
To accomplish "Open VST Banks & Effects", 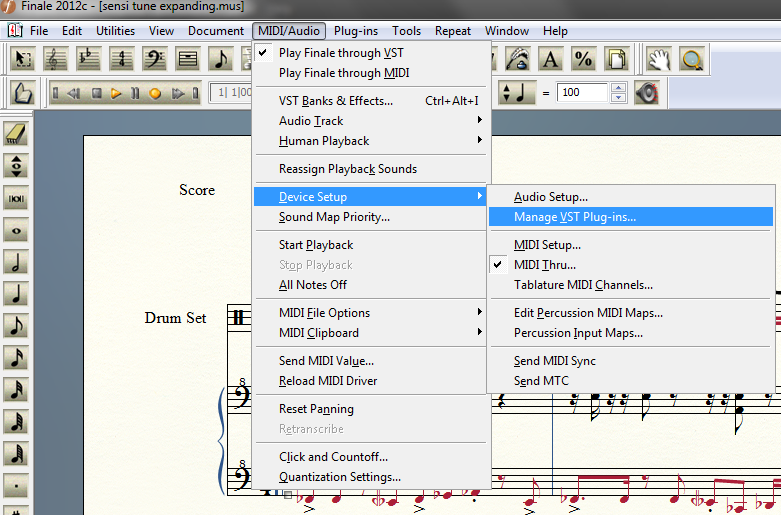I will tap(371, 101).
